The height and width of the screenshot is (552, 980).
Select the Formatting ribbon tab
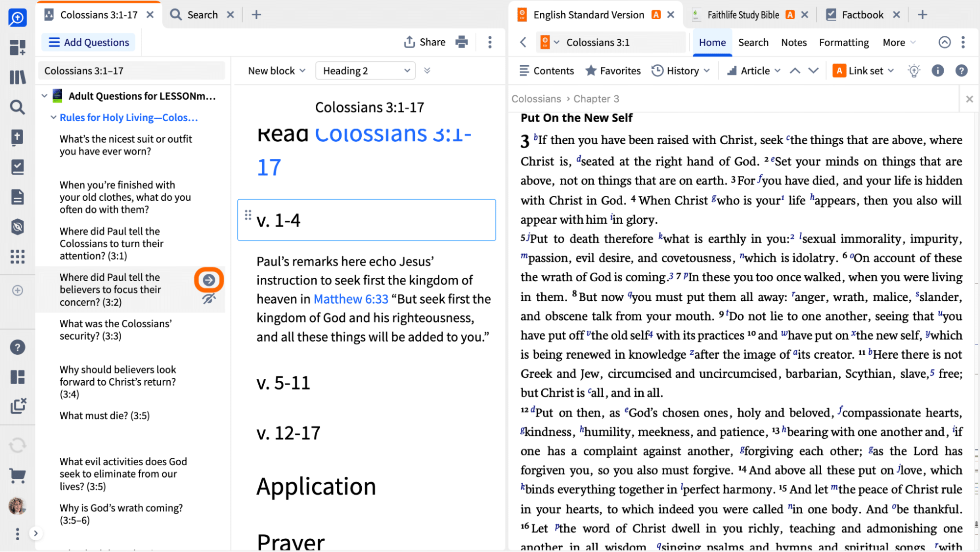(844, 43)
